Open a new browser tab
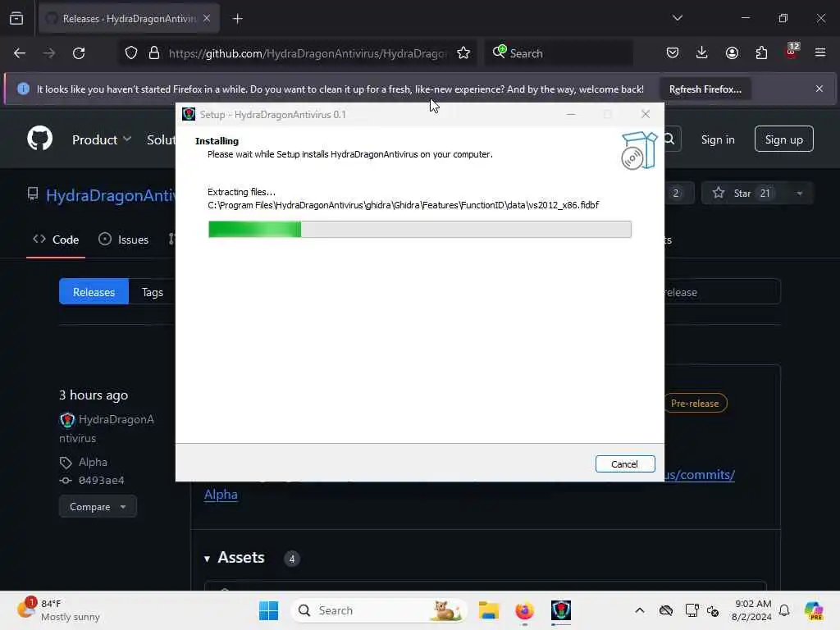This screenshot has height=630, width=840. coord(237,19)
